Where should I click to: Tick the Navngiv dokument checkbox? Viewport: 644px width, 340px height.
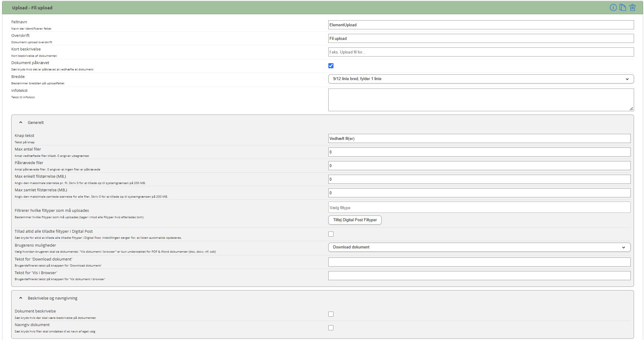(x=331, y=328)
